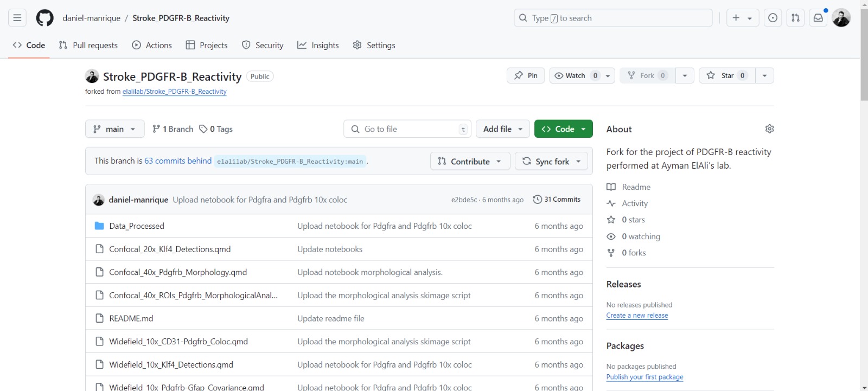
Task: Expand the green Code dropdown
Action: [563, 129]
